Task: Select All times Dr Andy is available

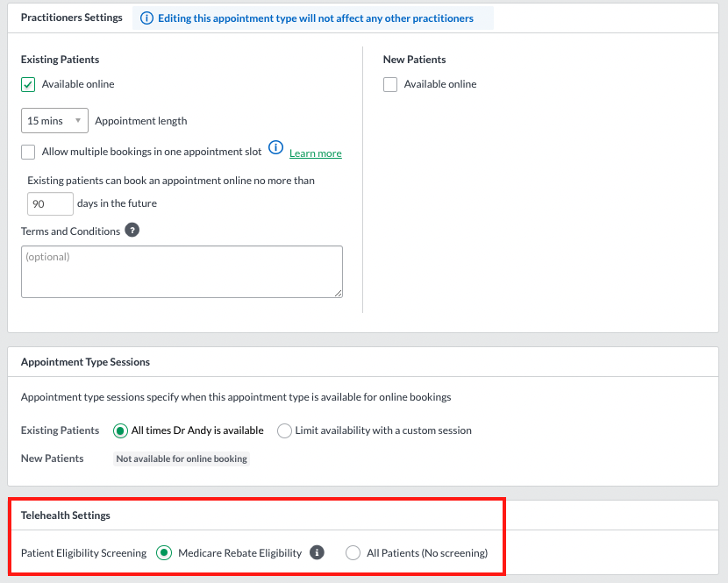Action: (120, 430)
